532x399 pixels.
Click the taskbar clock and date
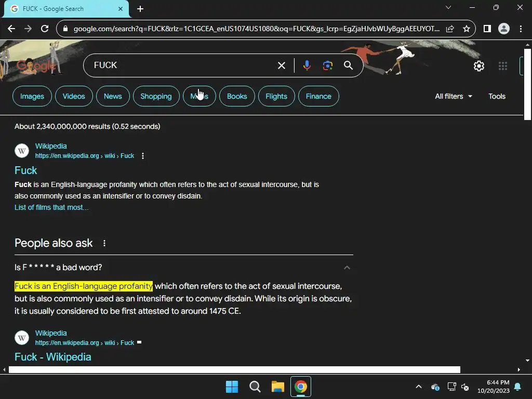click(x=494, y=387)
